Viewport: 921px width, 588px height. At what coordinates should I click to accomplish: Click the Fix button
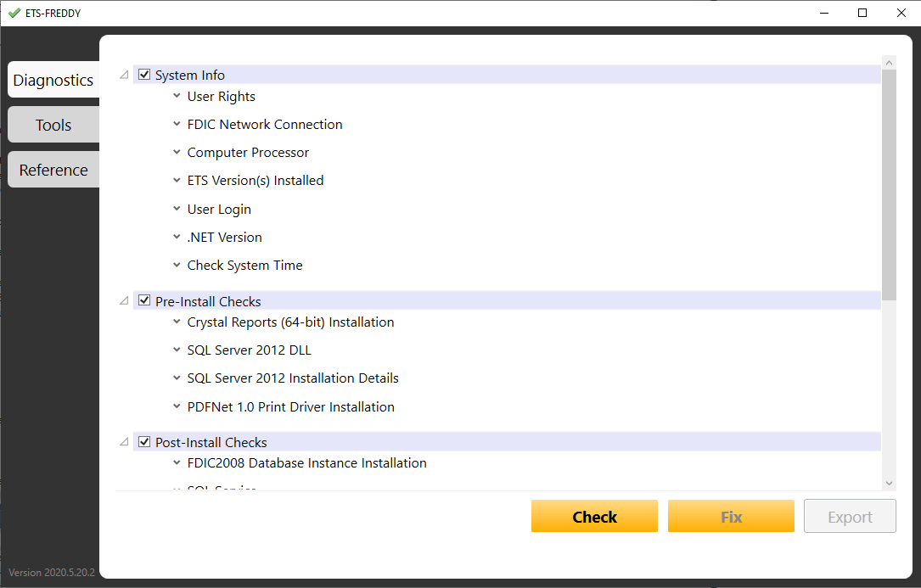(731, 517)
